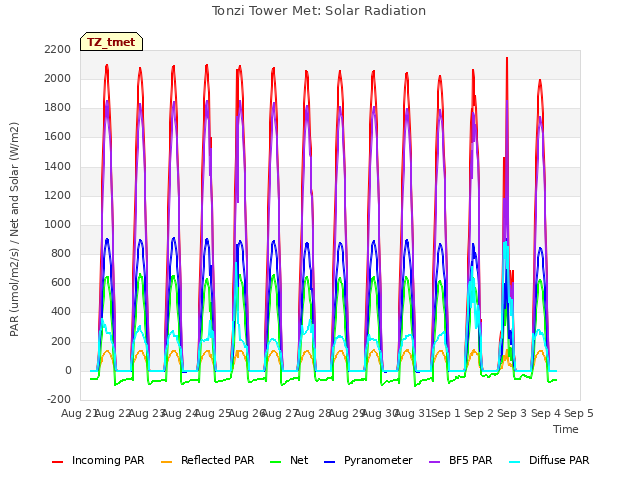640x480 pixels.
Task: Click the Time x-axis label
Action: pyautogui.click(x=566, y=429)
